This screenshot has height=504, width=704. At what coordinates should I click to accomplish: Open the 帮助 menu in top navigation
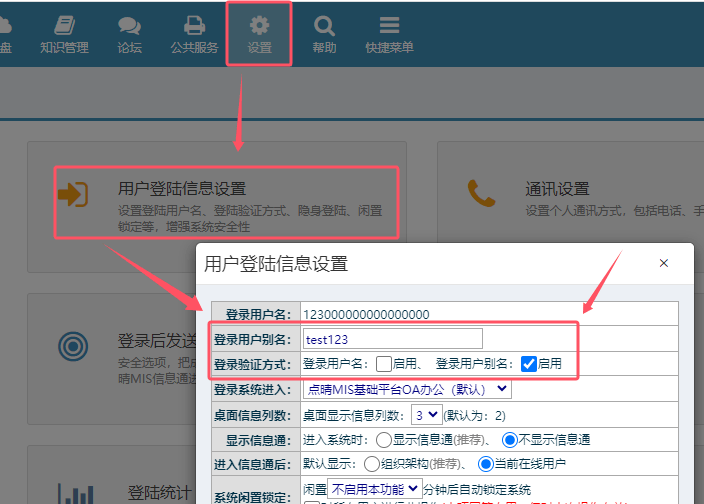(324, 33)
